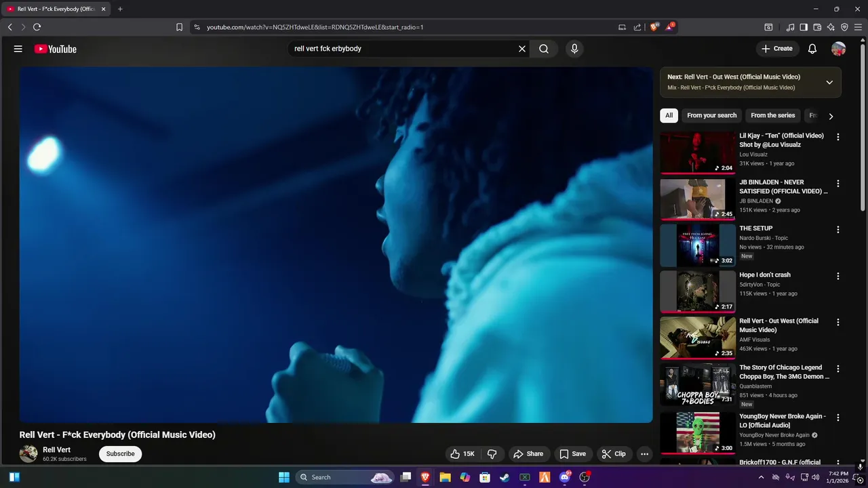Focus the browser address bar URL
Image resolution: width=868 pixels, height=488 pixels.
[x=315, y=27]
